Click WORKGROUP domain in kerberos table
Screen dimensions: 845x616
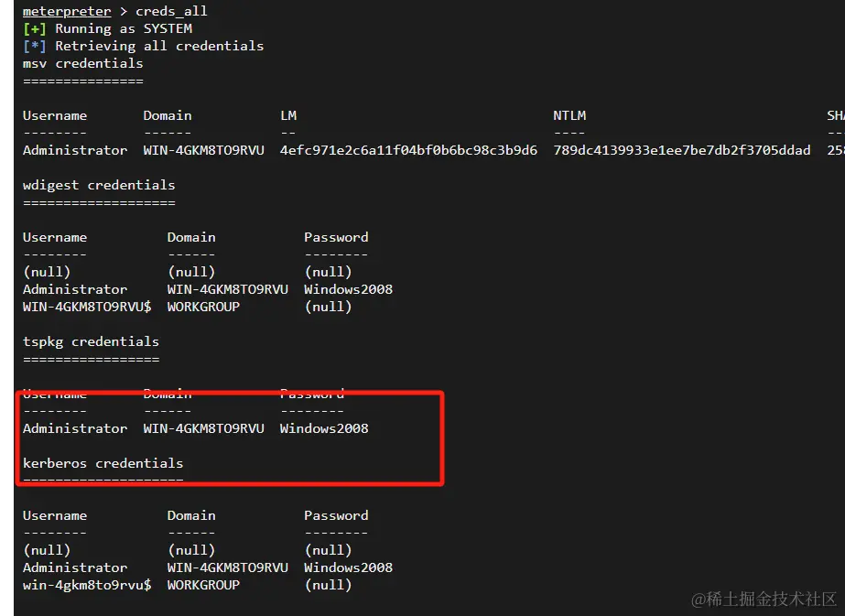[204, 585]
